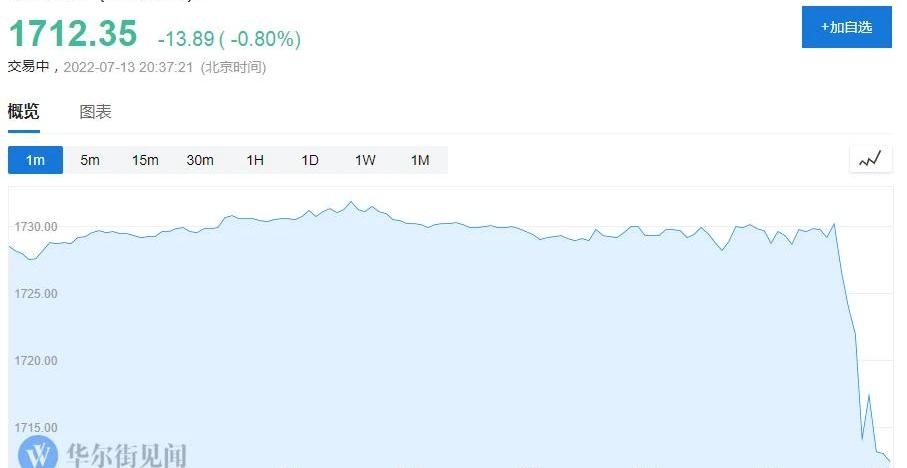This screenshot has height=468, width=907.
Task: Switch to the 概览 tab
Action: tap(23, 112)
